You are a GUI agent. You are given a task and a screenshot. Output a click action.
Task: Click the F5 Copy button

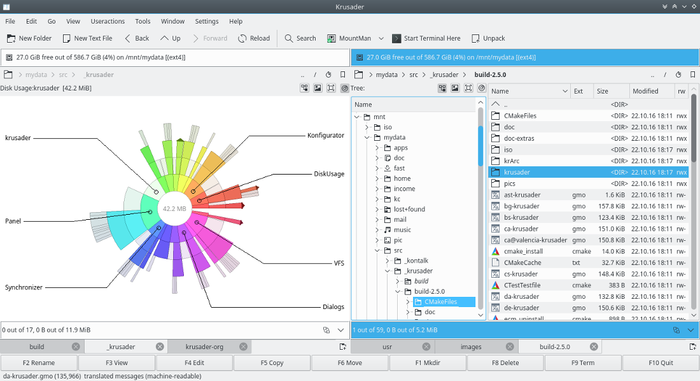[272, 363]
